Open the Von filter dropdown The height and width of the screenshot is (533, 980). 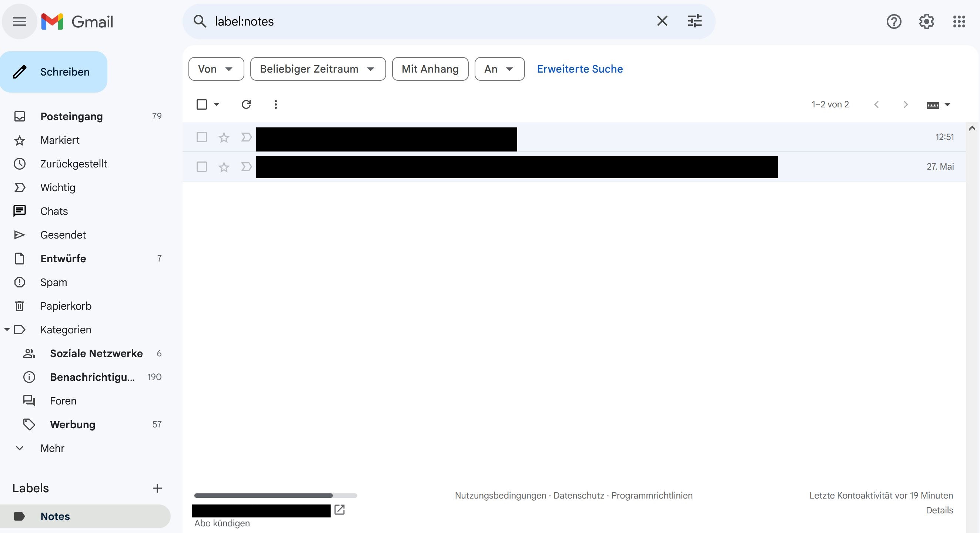pos(216,69)
